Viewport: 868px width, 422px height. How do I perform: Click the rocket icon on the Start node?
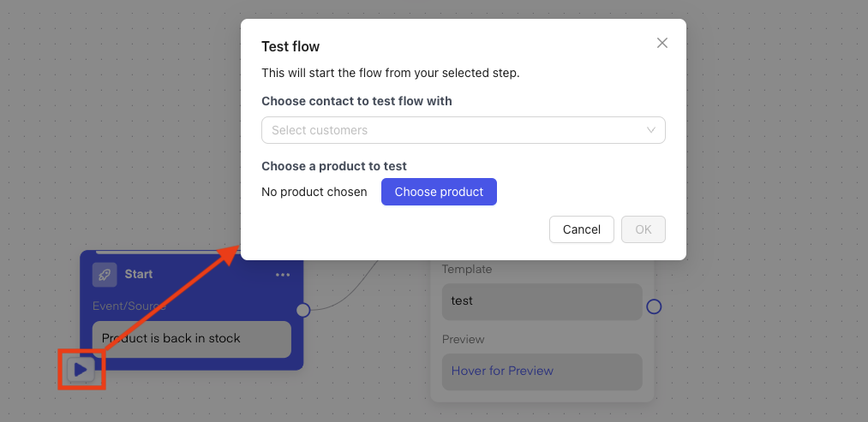click(105, 275)
